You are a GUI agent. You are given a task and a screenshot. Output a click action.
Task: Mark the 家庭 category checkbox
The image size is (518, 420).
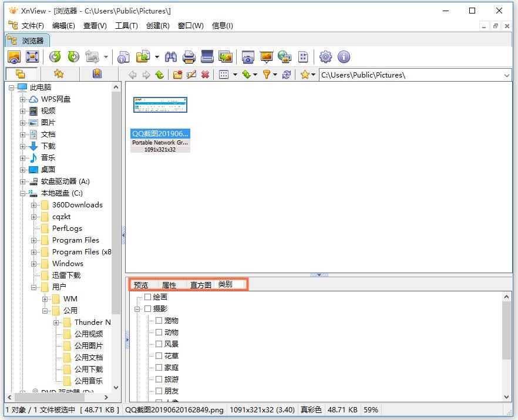159,368
